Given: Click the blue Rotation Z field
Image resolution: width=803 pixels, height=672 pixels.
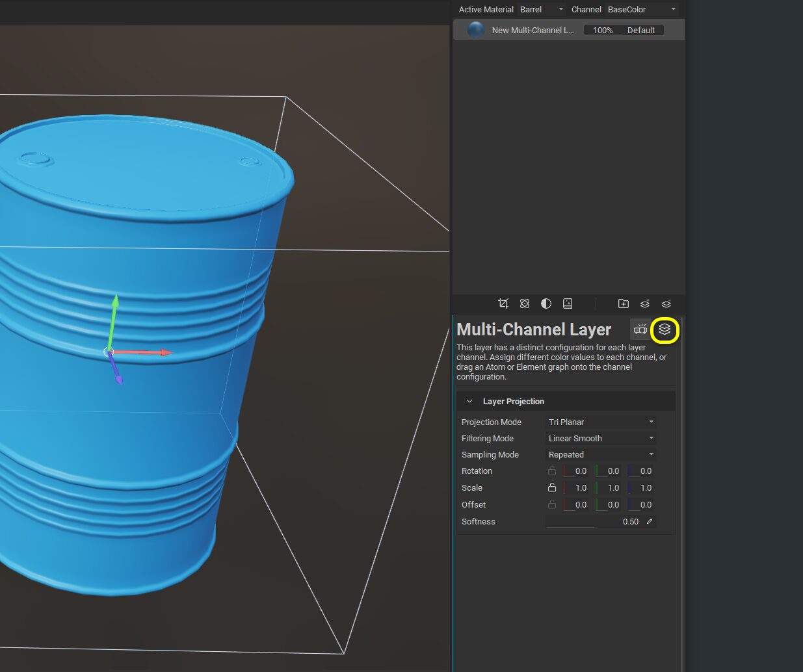Looking at the screenshot, I should point(641,471).
